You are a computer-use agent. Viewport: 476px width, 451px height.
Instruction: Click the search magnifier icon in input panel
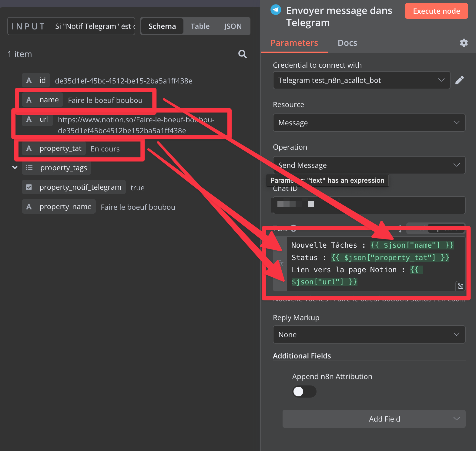[242, 54]
